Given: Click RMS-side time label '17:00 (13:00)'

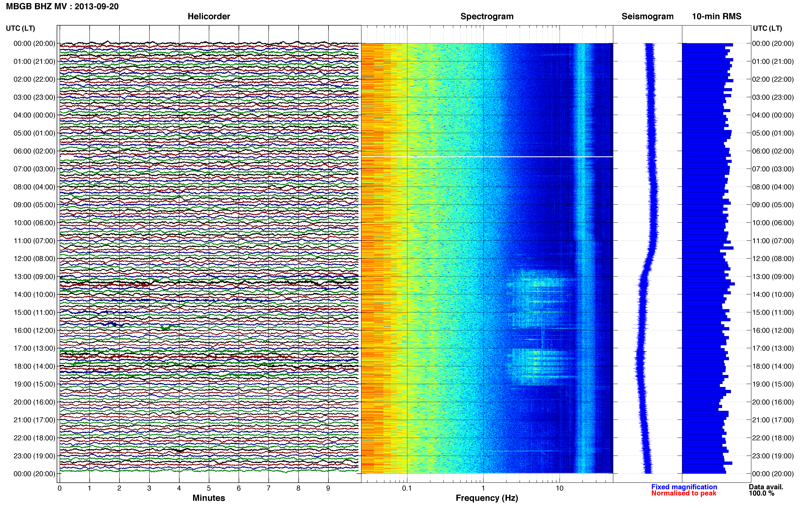Looking at the screenshot, I should point(773,348).
